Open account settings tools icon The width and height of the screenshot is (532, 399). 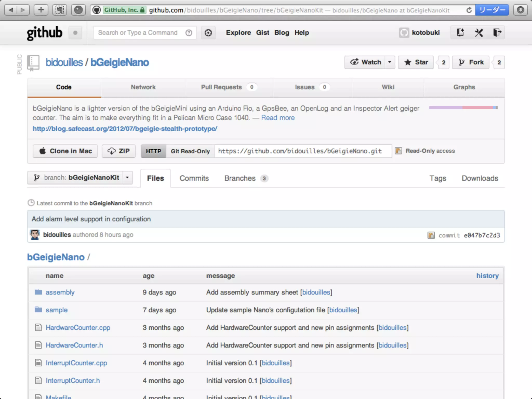pos(479,32)
